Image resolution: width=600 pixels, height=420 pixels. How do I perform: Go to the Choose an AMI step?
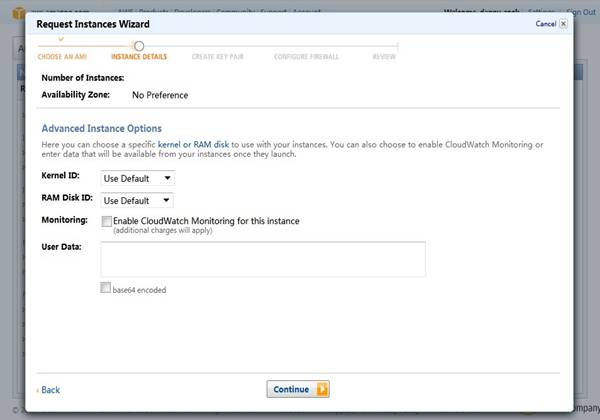point(60,57)
